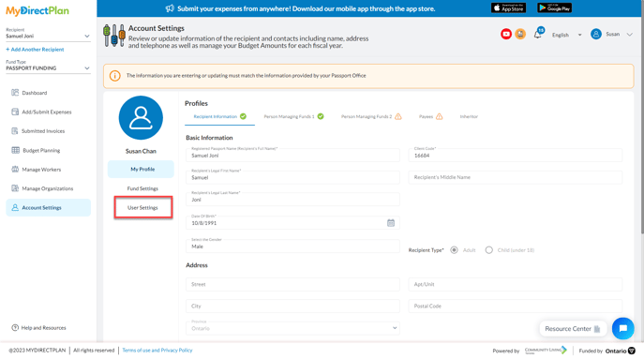Viewport: 644px width, 359px height.
Task: Click Recipient's Legal First Name field
Action: tap(292, 177)
